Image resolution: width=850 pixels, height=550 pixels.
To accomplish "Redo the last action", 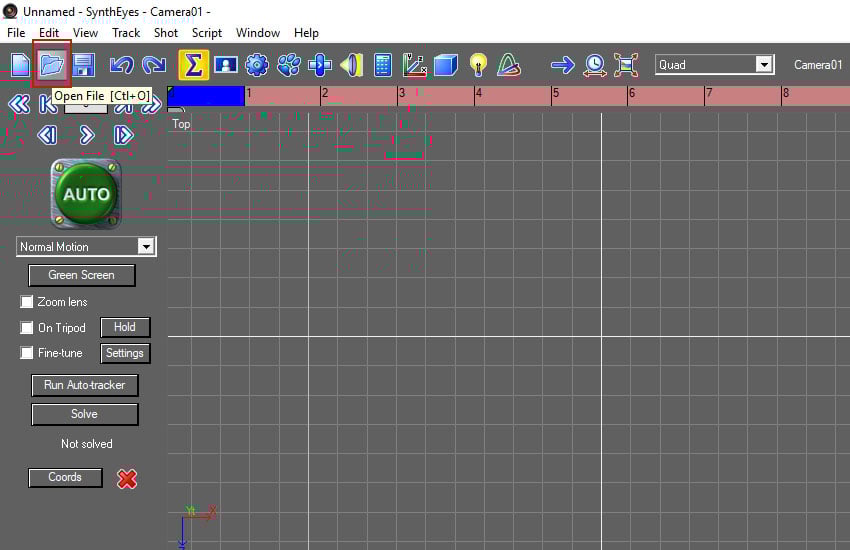I will pos(154,65).
